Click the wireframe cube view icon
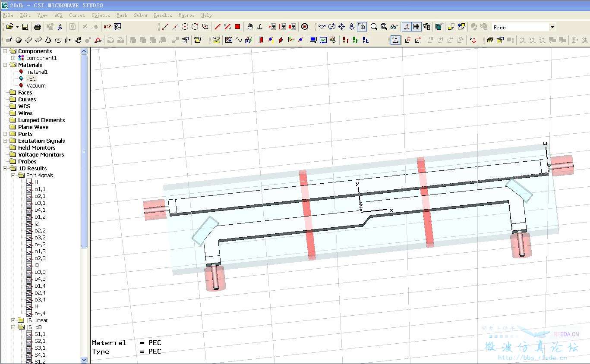 pyautogui.click(x=426, y=27)
